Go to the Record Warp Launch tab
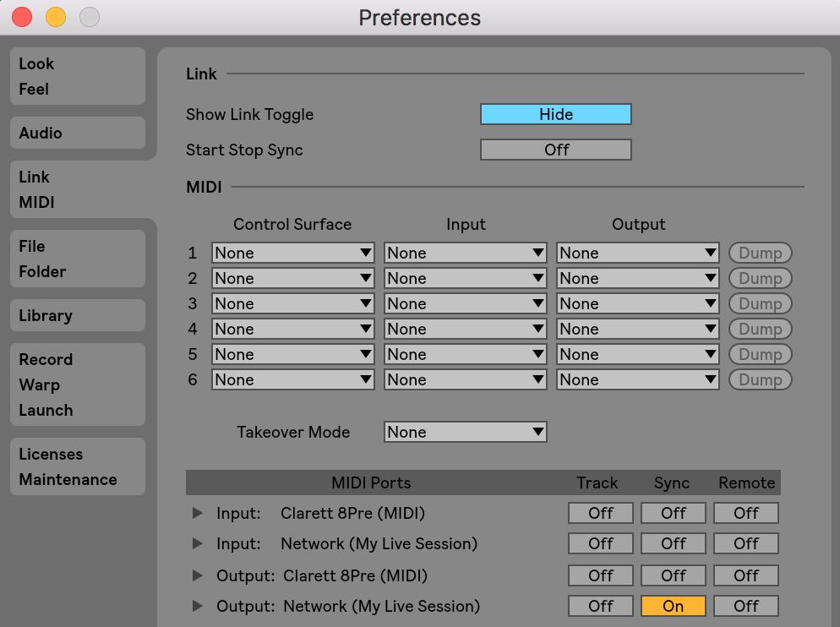The width and height of the screenshot is (840, 627). (78, 384)
